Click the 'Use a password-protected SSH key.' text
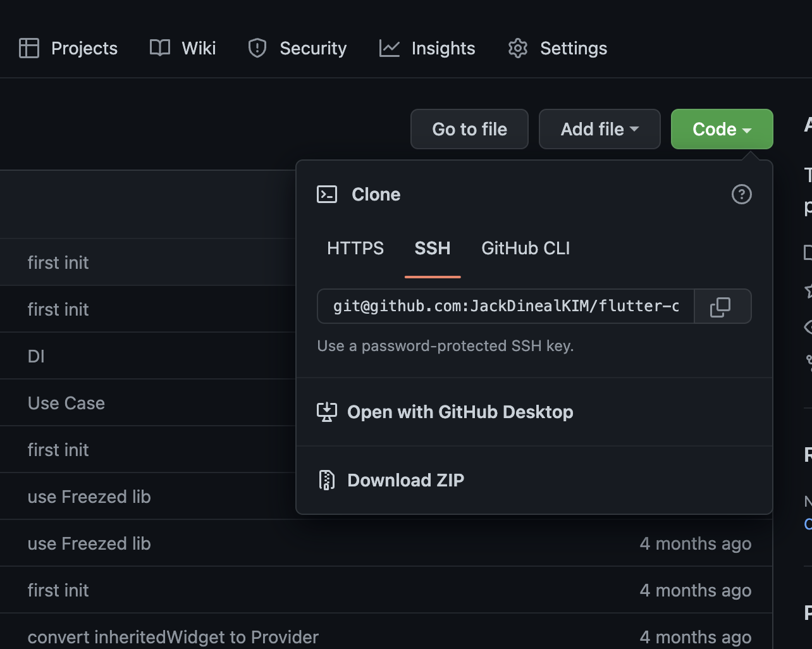 pos(445,346)
